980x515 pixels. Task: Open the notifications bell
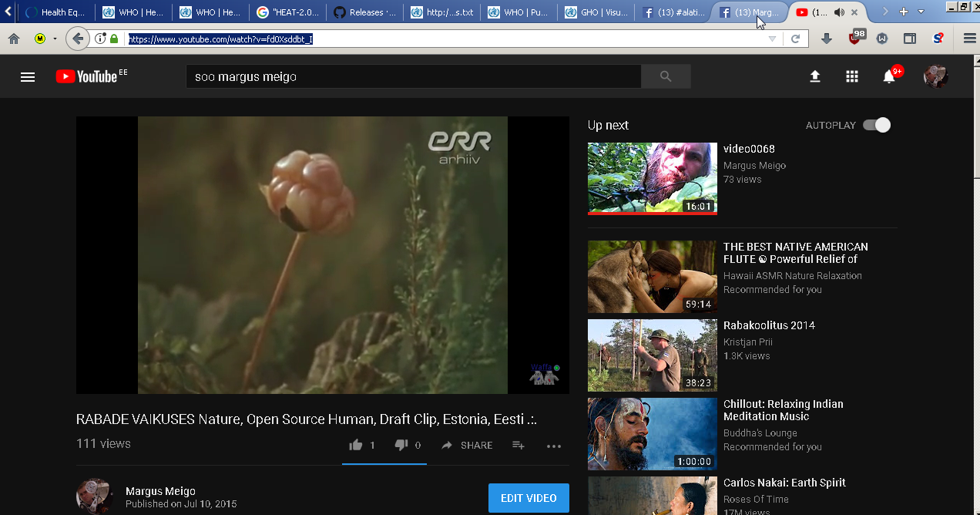(889, 76)
